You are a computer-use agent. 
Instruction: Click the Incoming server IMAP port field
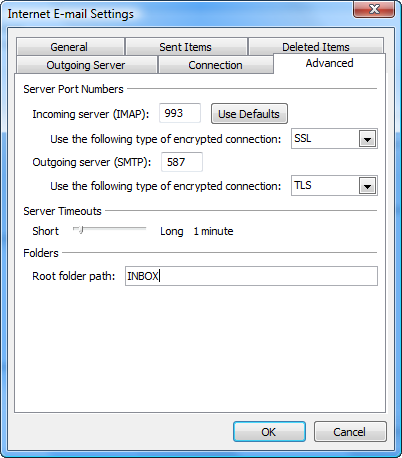(180, 113)
